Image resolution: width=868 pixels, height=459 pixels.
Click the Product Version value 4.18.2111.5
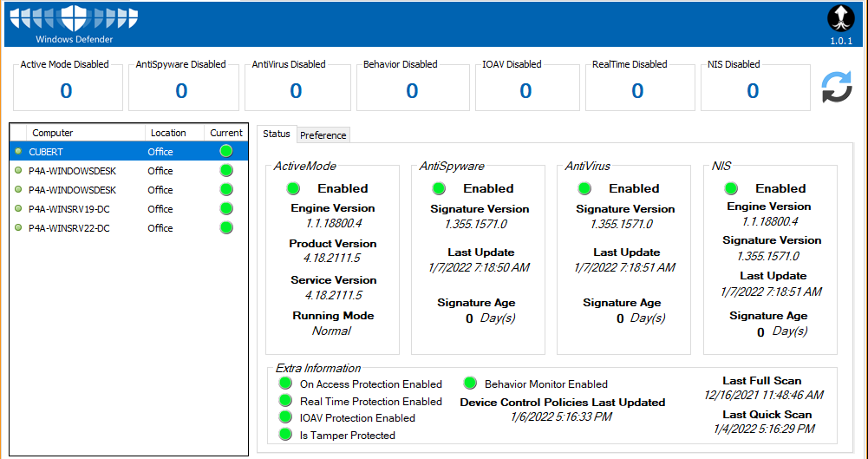coord(332,258)
